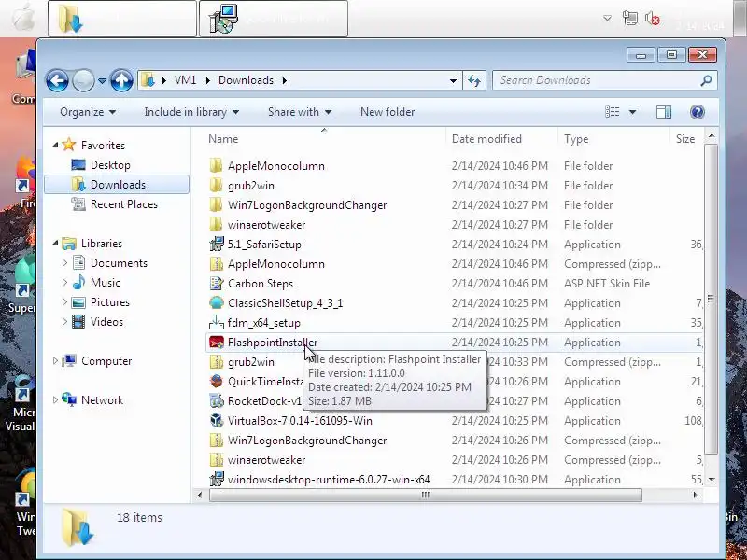Click the vertical scrollbar thumb
The height and width of the screenshot is (560, 747).
pos(711,299)
